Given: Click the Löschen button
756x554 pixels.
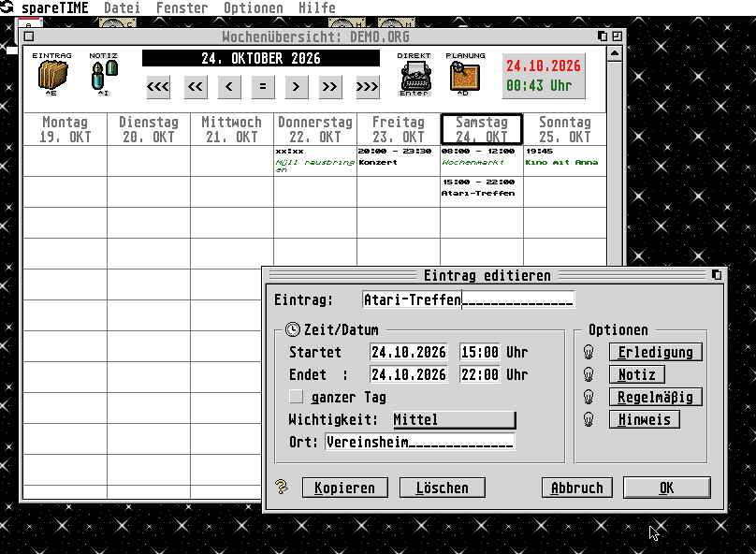Looking at the screenshot, I should coord(443,488).
